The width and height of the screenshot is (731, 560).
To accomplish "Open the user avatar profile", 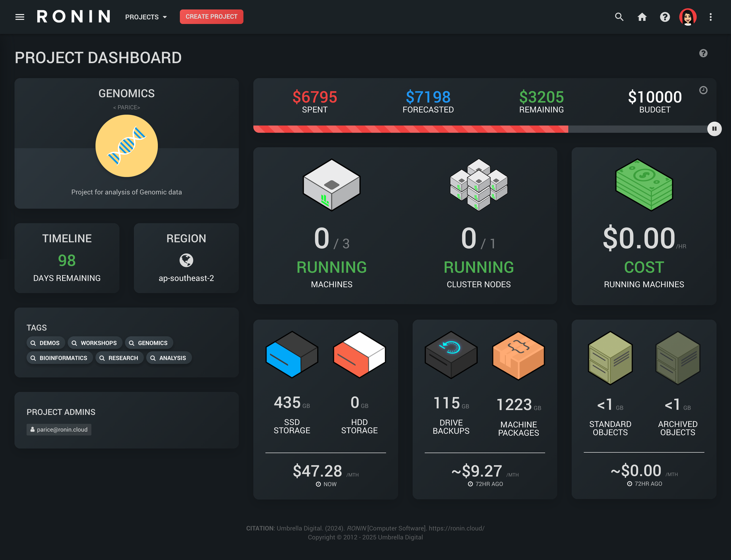I will point(688,17).
